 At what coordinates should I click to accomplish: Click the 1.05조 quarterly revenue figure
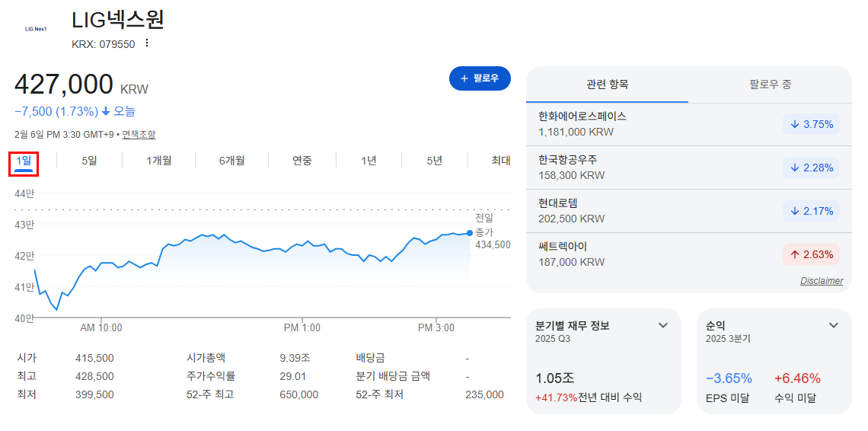tap(555, 379)
